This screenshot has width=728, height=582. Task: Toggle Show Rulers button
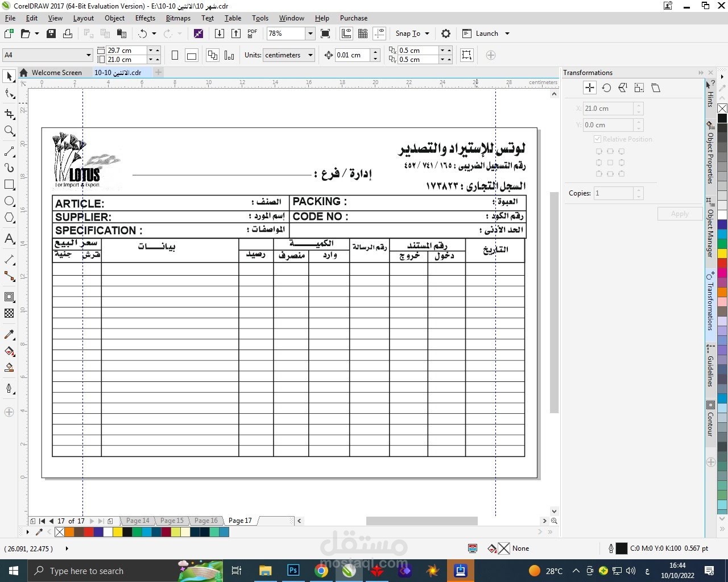pyautogui.click(x=346, y=34)
